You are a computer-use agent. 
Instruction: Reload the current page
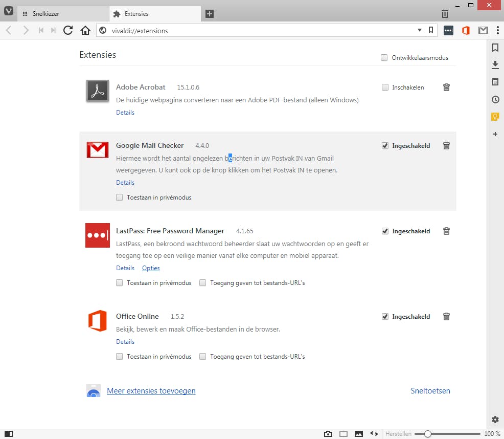click(x=68, y=30)
